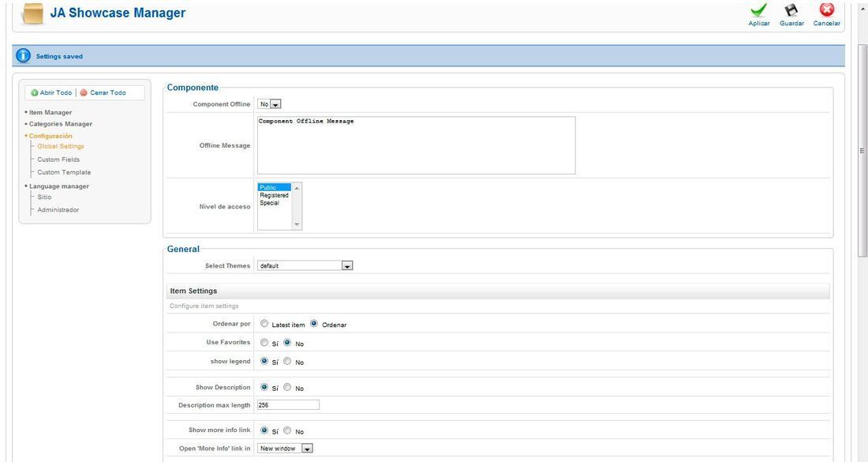Click the JA Showcase Manager box icon
The image size is (868, 462).
[x=32, y=13]
